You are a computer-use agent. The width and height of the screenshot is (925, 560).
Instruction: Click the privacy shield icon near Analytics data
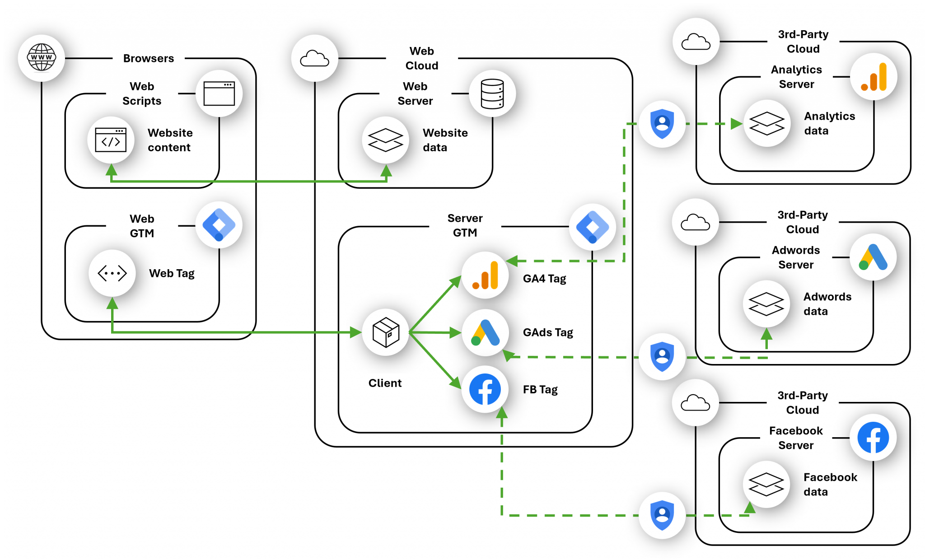point(662,124)
